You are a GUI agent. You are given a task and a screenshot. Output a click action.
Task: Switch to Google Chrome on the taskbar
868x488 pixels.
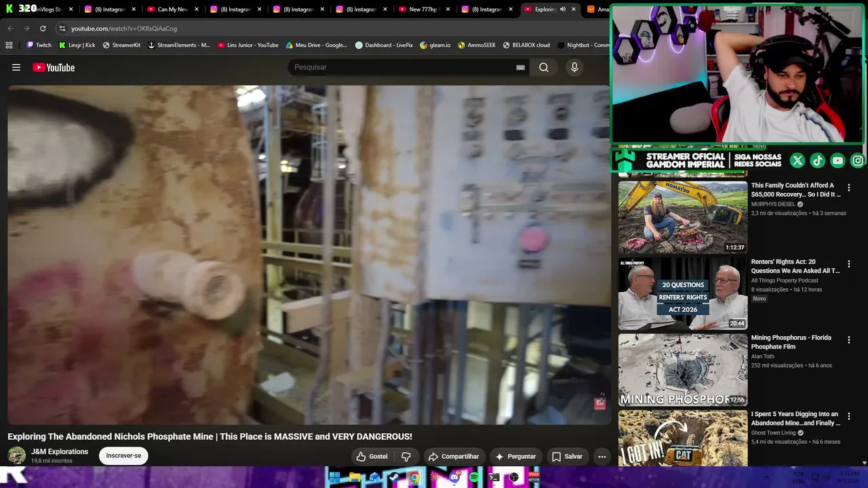pos(414,477)
